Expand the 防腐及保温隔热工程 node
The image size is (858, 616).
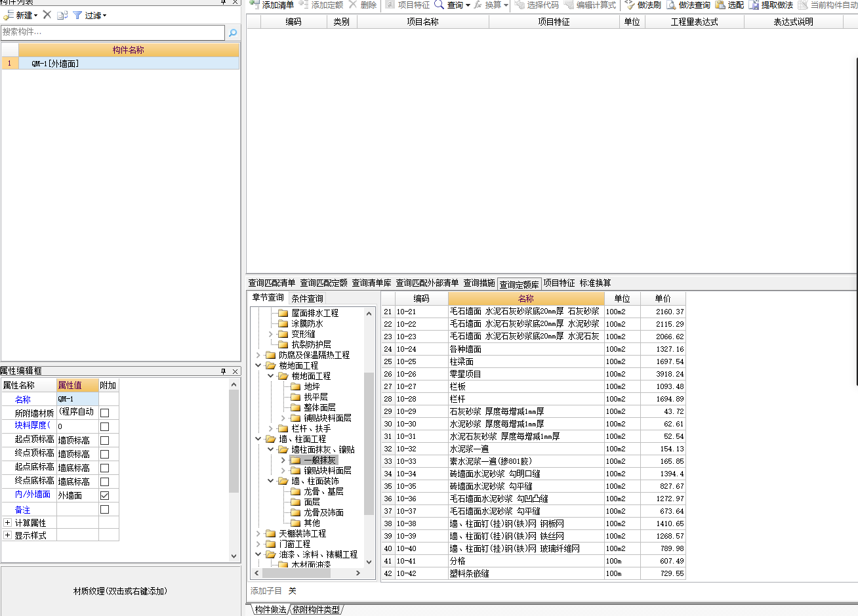[258, 355]
